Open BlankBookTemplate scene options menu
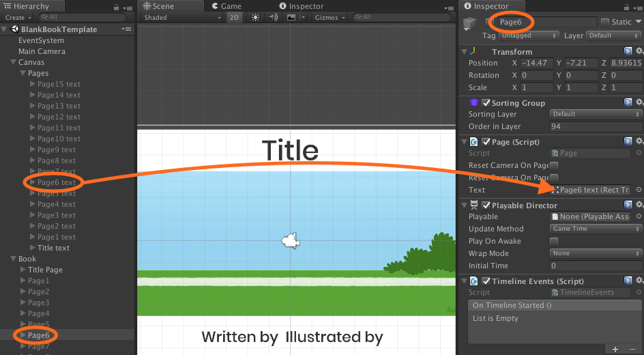The width and height of the screenshot is (644, 355). point(126,29)
